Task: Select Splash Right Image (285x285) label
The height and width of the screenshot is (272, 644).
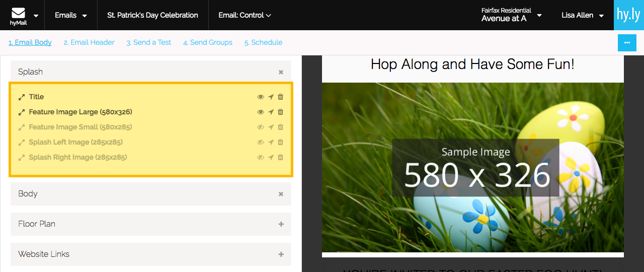Action: [78, 157]
